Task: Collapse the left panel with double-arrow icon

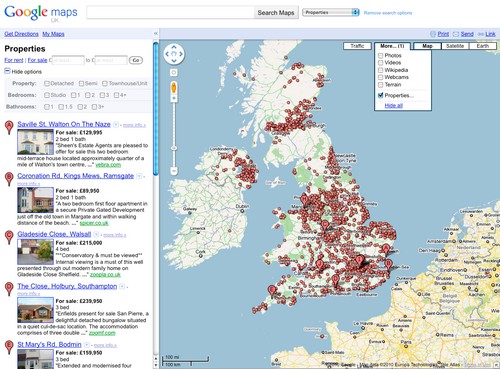Action: tap(155, 33)
